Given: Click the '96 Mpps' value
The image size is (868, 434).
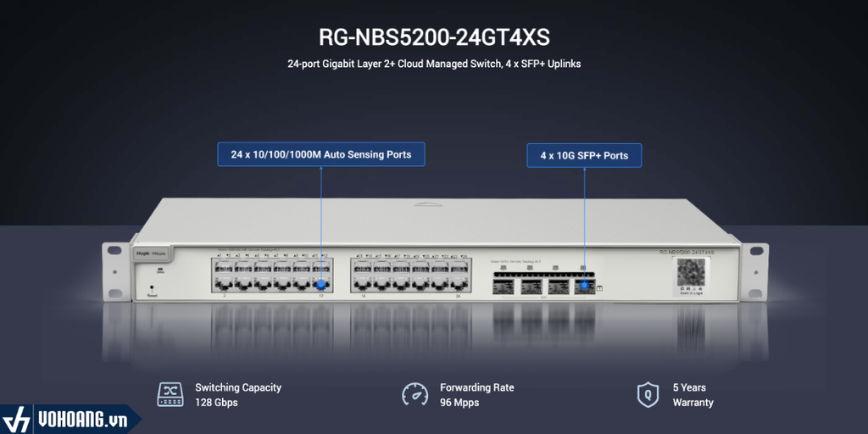Looking at the screenshot, I should 459,403.
